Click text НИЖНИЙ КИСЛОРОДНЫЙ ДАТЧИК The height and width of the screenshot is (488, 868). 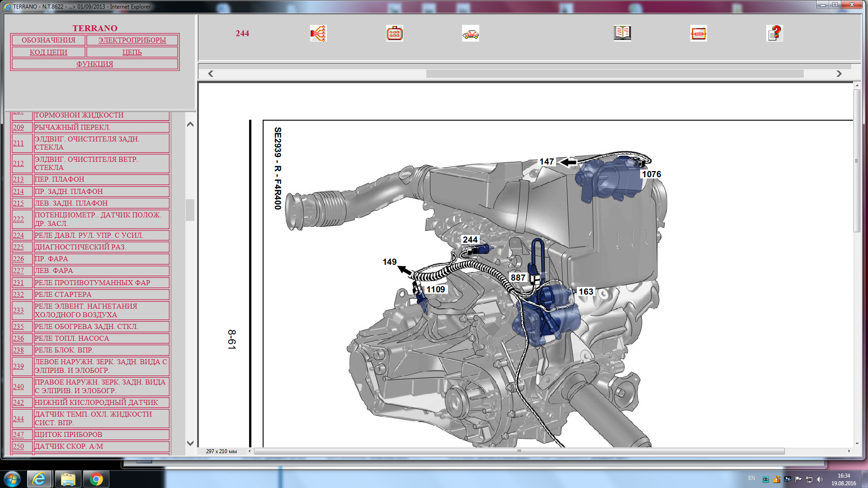pyautogui.click(x=96, y=403)
